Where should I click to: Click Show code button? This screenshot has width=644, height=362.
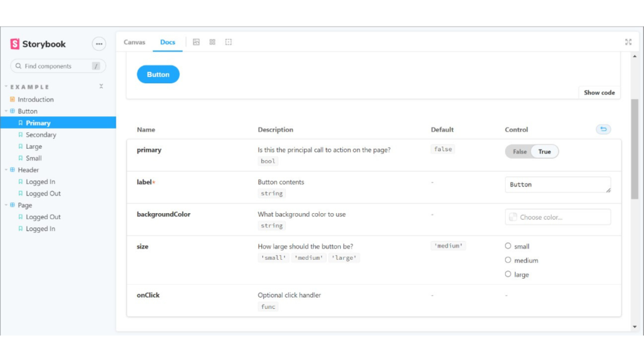(599, 93)
